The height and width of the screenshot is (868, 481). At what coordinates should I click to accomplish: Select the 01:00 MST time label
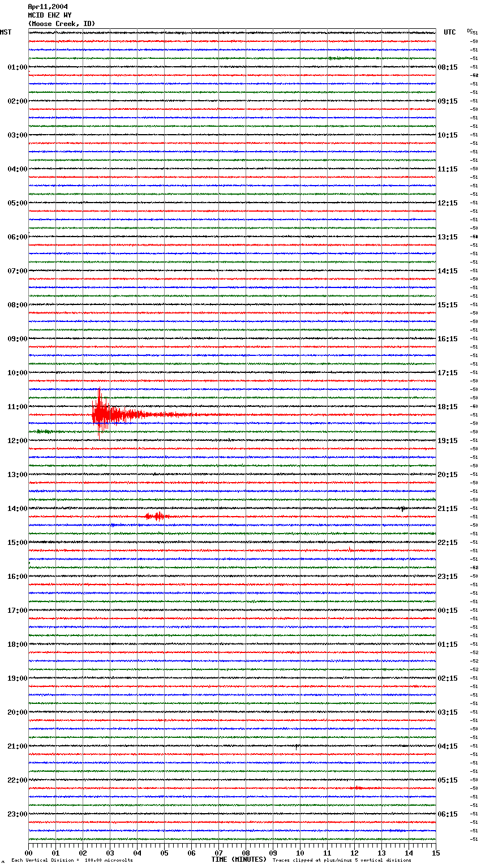[x=18, y=67]
